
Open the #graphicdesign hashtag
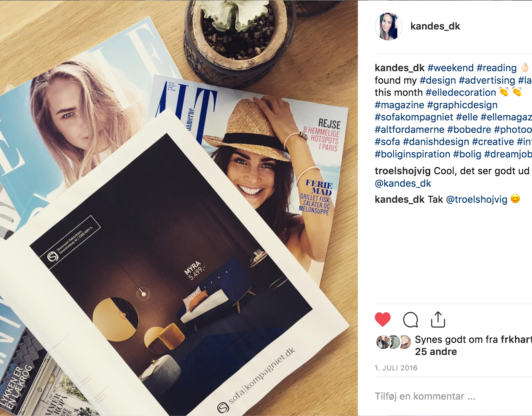click(x=462, y=105)
